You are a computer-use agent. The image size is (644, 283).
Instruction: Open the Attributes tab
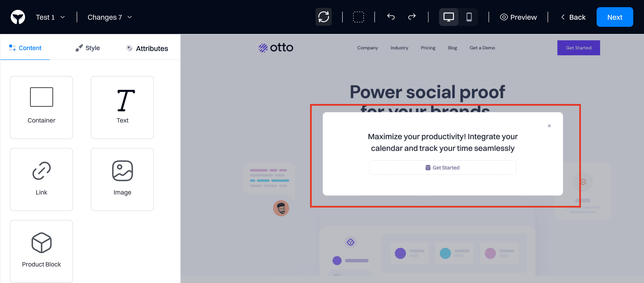[x=147, y=48]
